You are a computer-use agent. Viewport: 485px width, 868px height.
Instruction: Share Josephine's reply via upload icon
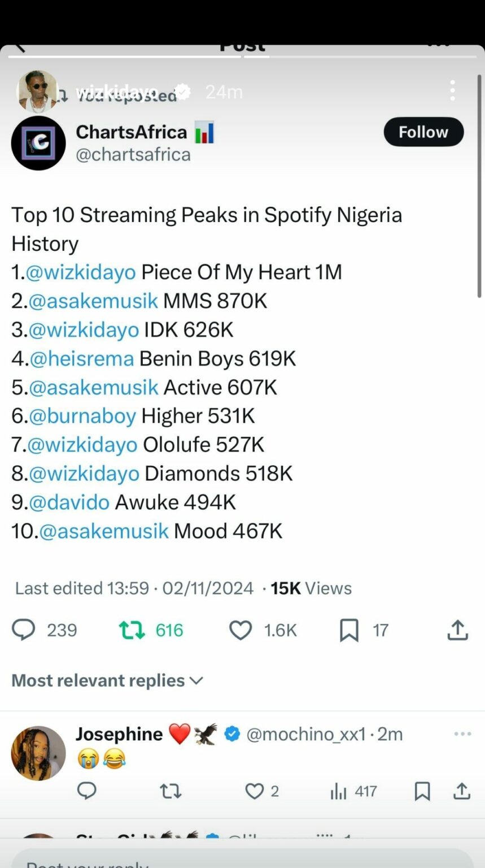pyautogui.click(x=462, y=791)
